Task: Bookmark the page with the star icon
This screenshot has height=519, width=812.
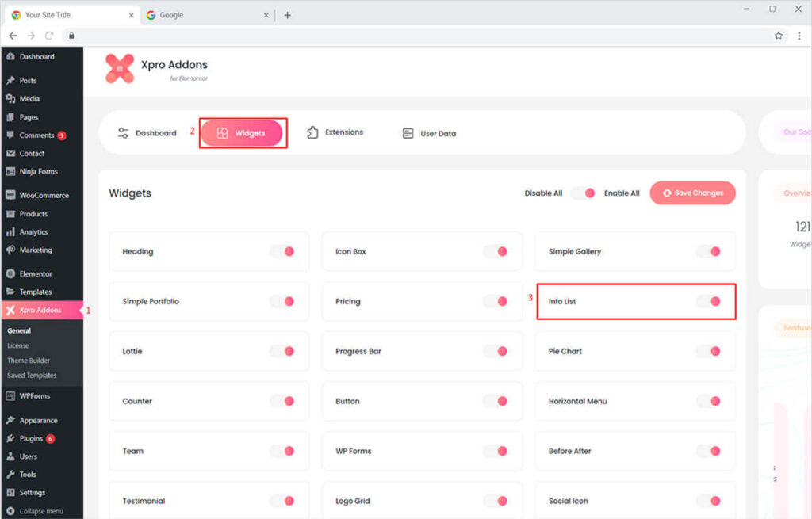Action: (x=779, y=36)
